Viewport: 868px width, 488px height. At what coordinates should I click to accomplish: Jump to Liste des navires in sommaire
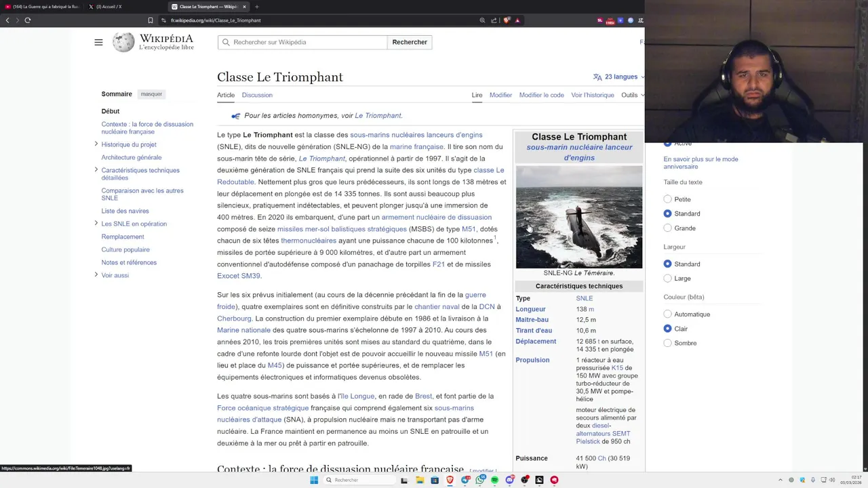click(125, 211)
